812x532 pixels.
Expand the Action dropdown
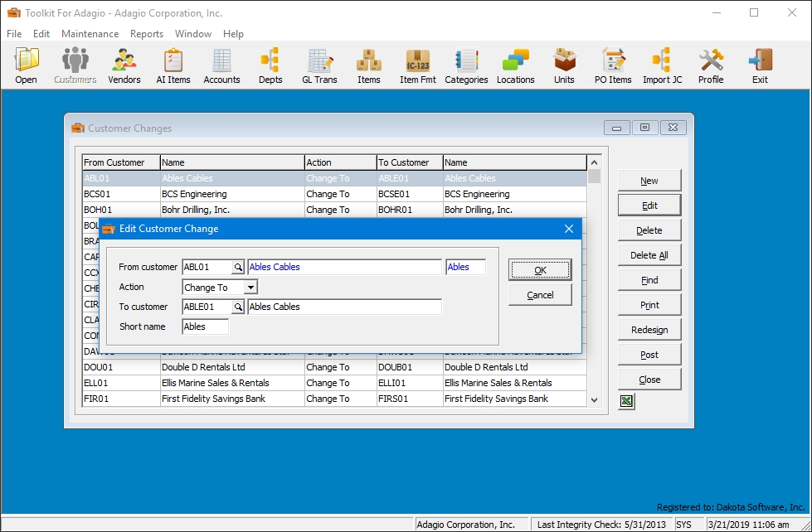click(x=250, y=288)
